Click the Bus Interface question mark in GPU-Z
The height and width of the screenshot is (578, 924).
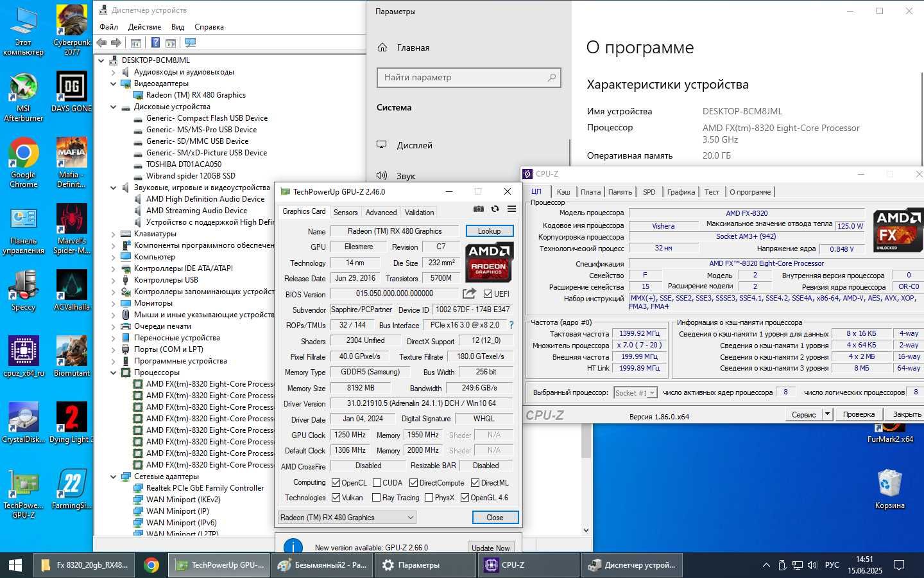coord(511,325)
